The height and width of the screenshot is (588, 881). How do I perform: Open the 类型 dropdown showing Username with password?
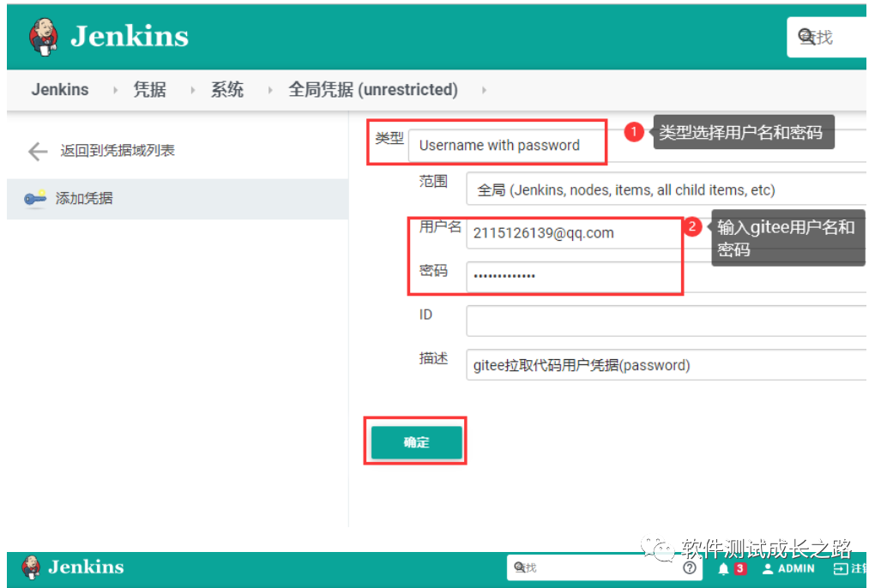507,144
